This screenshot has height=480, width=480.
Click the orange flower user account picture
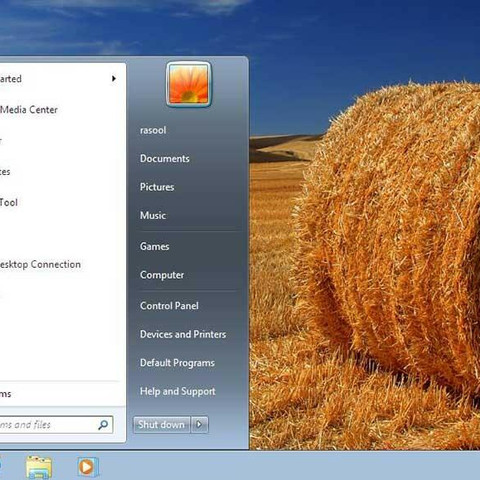[189, 84]
